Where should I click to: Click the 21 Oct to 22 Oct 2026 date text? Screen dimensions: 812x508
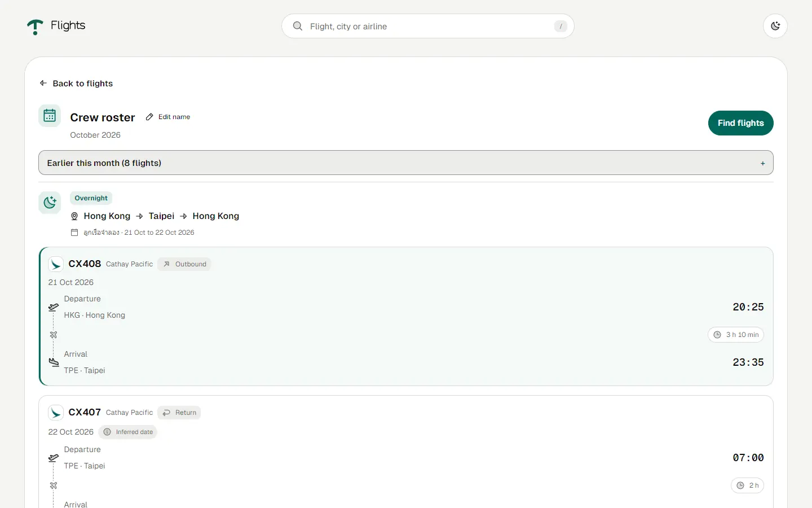[x=159, y=233]
